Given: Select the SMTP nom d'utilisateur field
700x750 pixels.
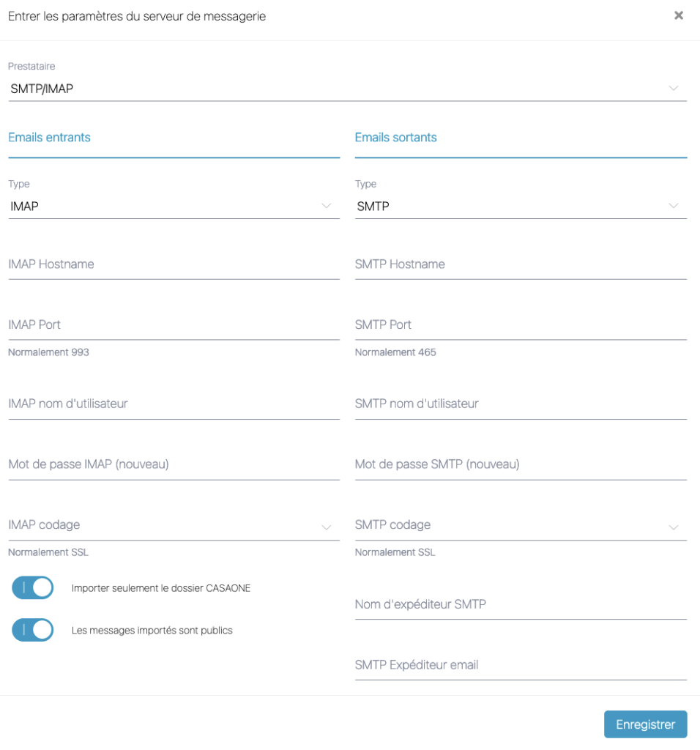Looking at the screenshot, I should pyautogui.click(x=521, y=404).
